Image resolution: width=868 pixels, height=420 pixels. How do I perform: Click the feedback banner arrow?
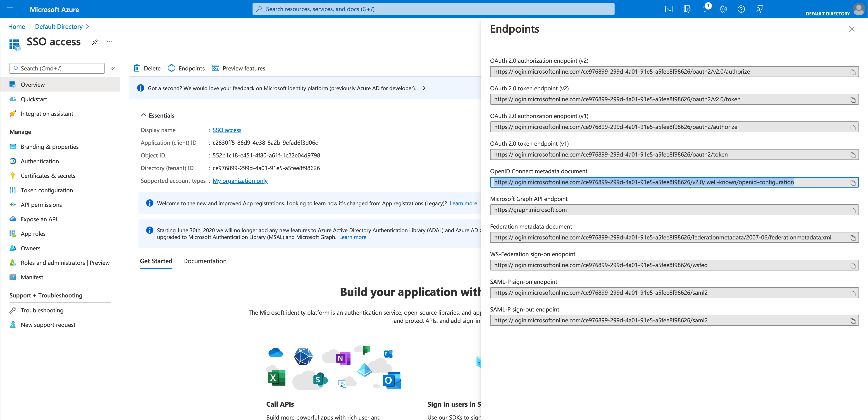point(422,88)
